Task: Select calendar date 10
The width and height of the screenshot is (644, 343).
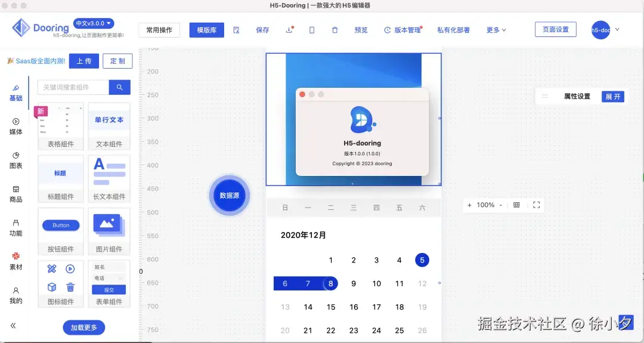Action: coord(377,283)
